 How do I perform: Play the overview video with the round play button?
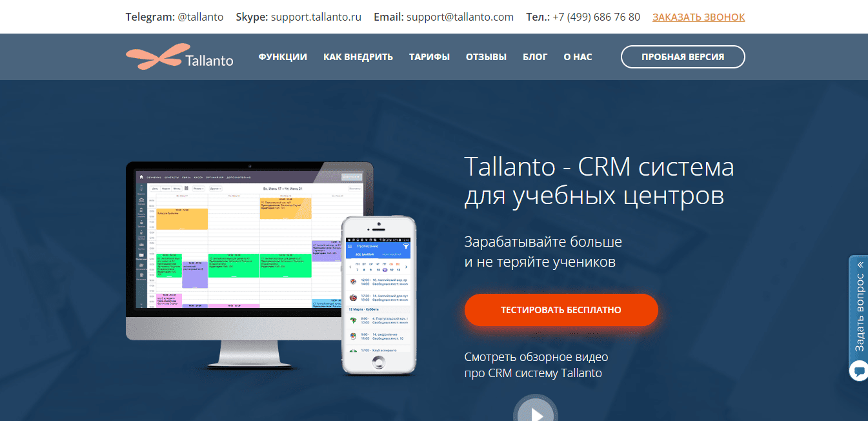point(535,408)
